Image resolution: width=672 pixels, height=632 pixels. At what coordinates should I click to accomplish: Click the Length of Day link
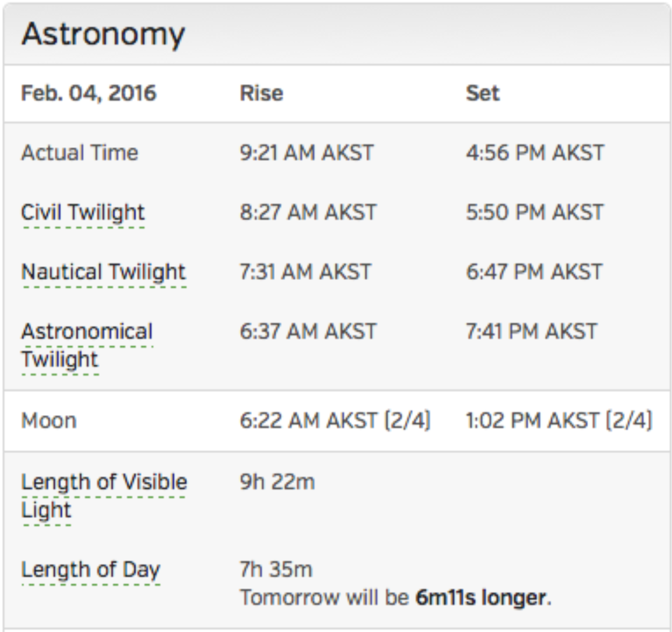(90, 570)
